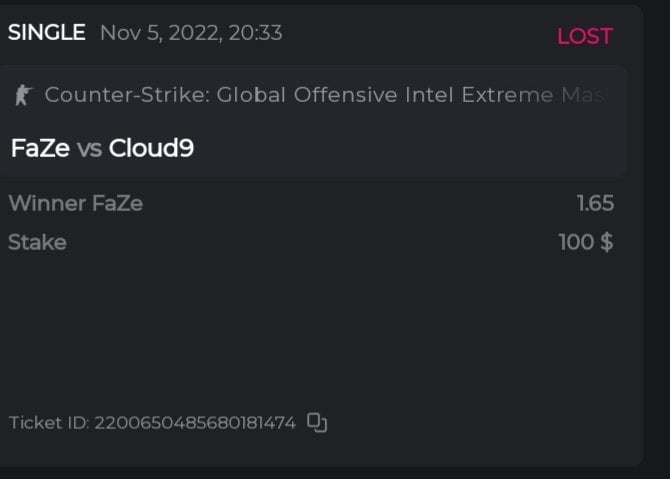Image resolution: width=670 pixels, height=479 pixels.
Task: Click the "Ticket ID:" label text
Action: pyautogui.click(x=49, y=423)
